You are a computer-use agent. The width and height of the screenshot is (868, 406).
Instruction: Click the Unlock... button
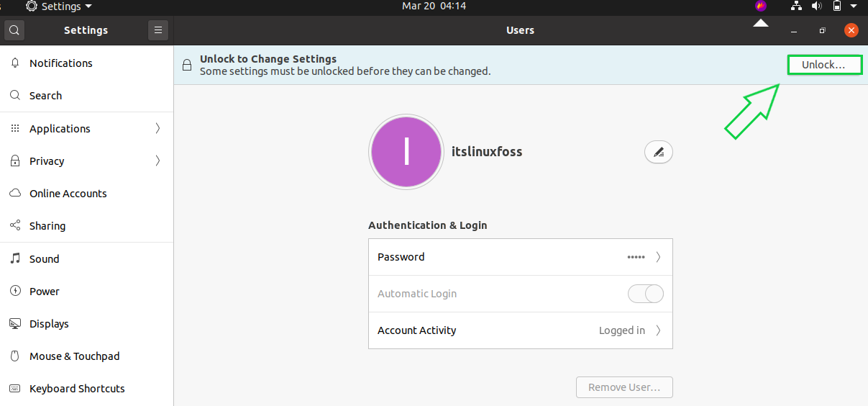(x=824, y=65)
